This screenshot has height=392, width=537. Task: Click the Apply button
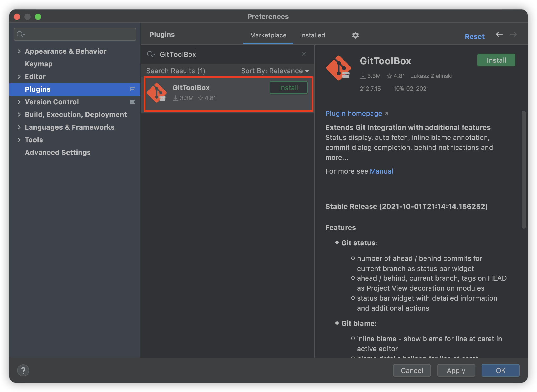[x=456, y=370]
